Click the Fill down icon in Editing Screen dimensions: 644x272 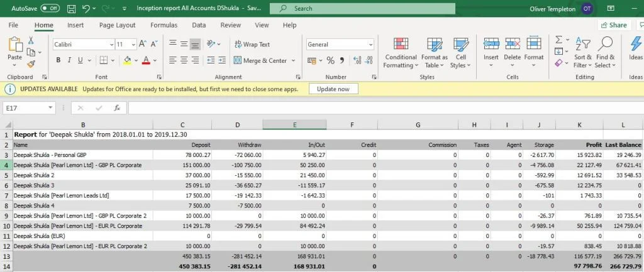click(x=558, y=52)
